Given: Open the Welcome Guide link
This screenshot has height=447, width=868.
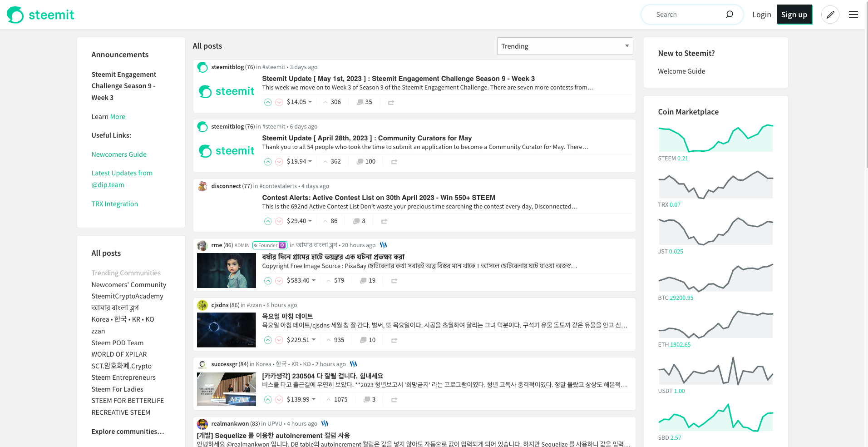Looking at the screenshot, I should click(681, 71).
